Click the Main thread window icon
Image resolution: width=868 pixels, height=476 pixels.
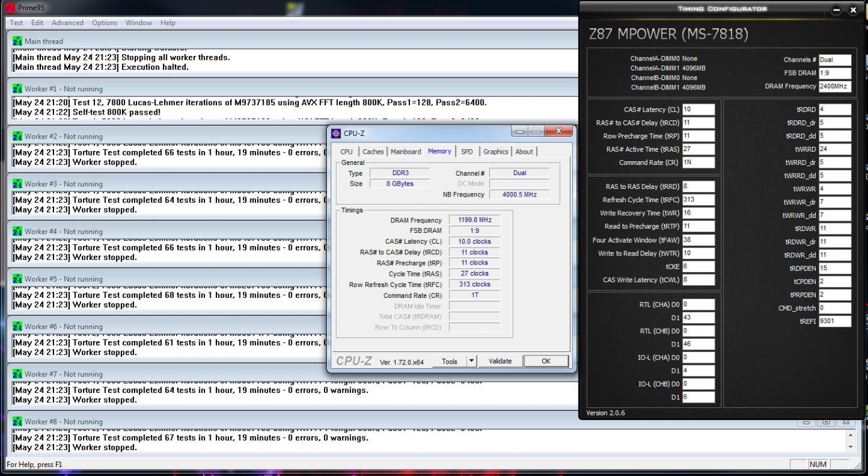point(18,42)
